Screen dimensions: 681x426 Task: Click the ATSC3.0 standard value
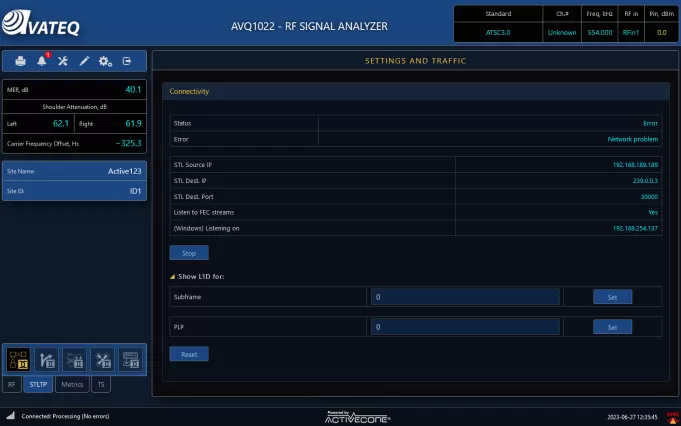pyautogui.click(x=498, y=33)
